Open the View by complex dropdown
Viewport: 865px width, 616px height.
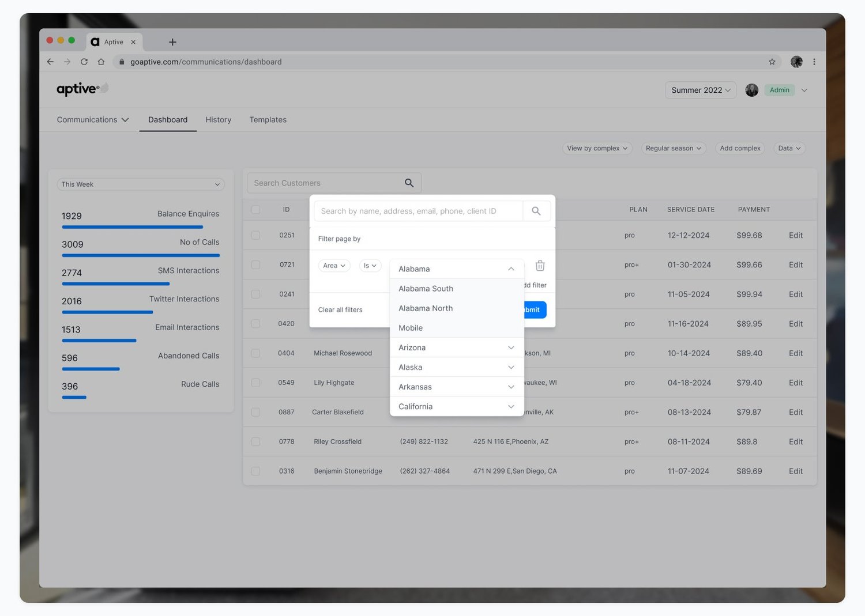[597, 148]
